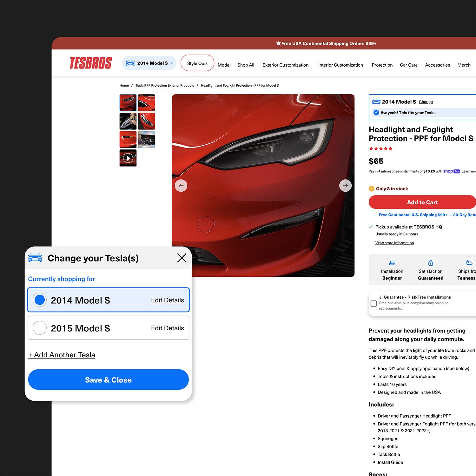Viewport: 476px width, 476px height.
Task: Select the 2014 Model S radio button
Action: pyautogui.click(x=40, y=300)
